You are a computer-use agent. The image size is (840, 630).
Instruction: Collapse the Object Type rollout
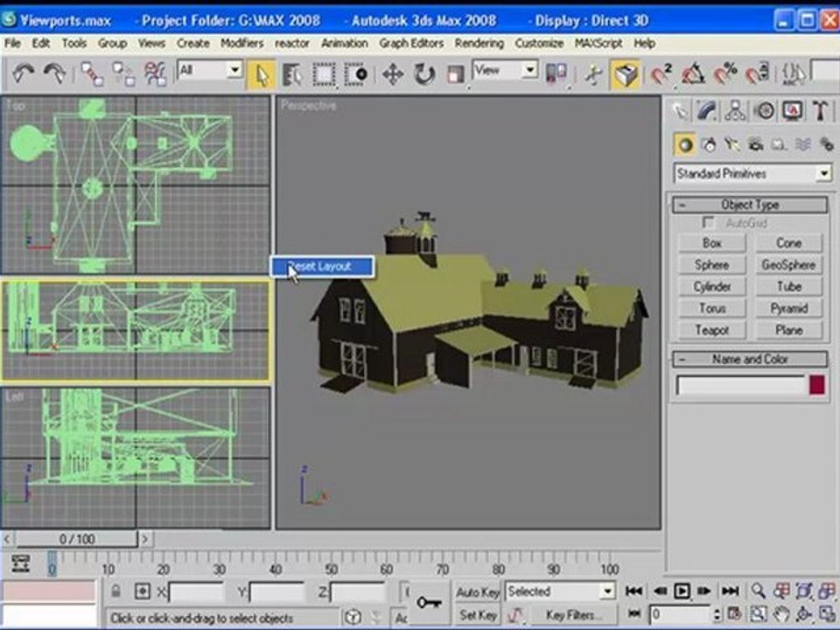[750, 205]
